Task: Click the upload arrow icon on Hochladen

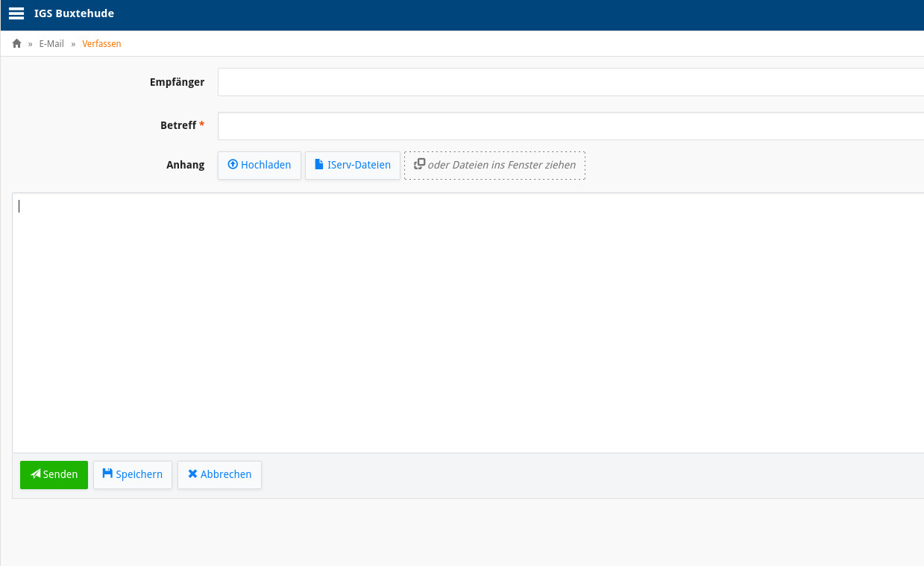Action: [233, 165]
